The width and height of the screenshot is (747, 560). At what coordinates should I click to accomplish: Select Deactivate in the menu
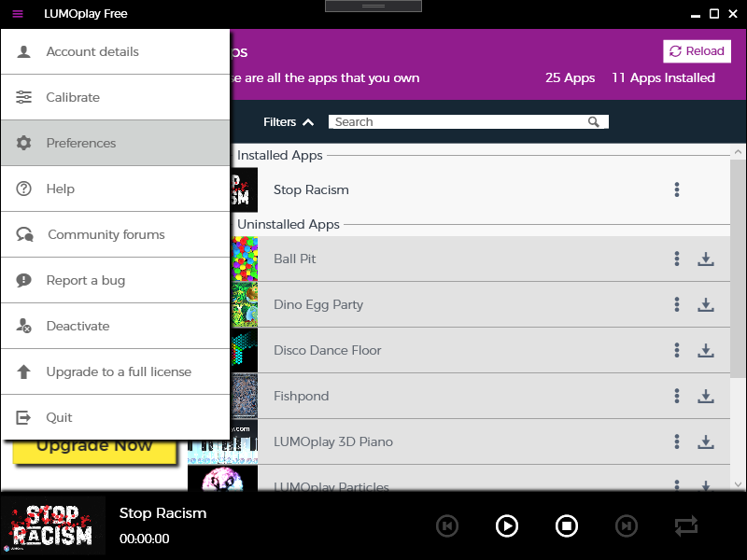point(115,326)
